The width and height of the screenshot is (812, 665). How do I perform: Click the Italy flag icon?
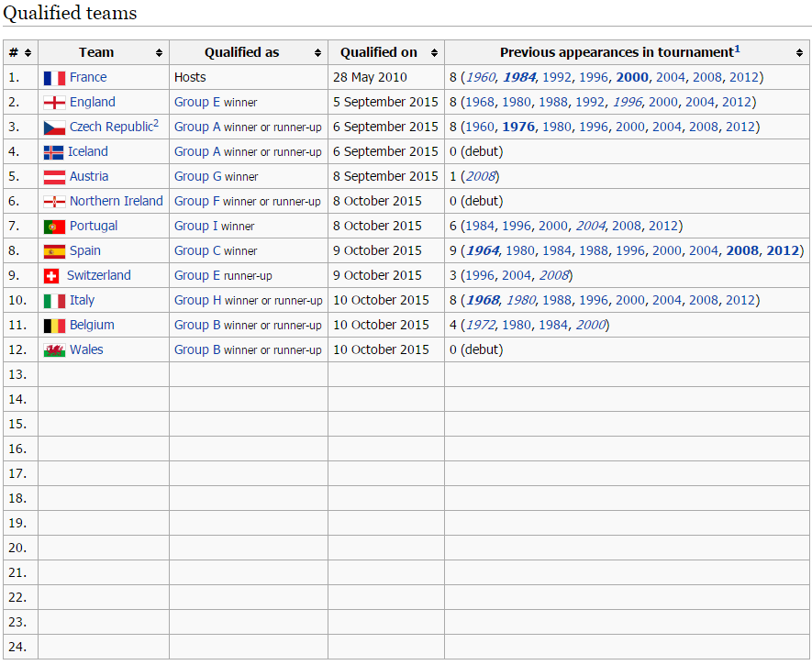pos(54,301)
